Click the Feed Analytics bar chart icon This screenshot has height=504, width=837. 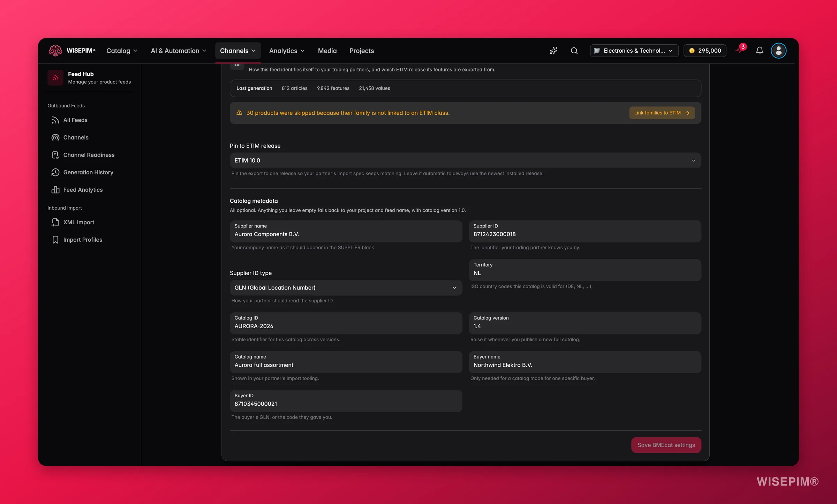tap(55, 190)
